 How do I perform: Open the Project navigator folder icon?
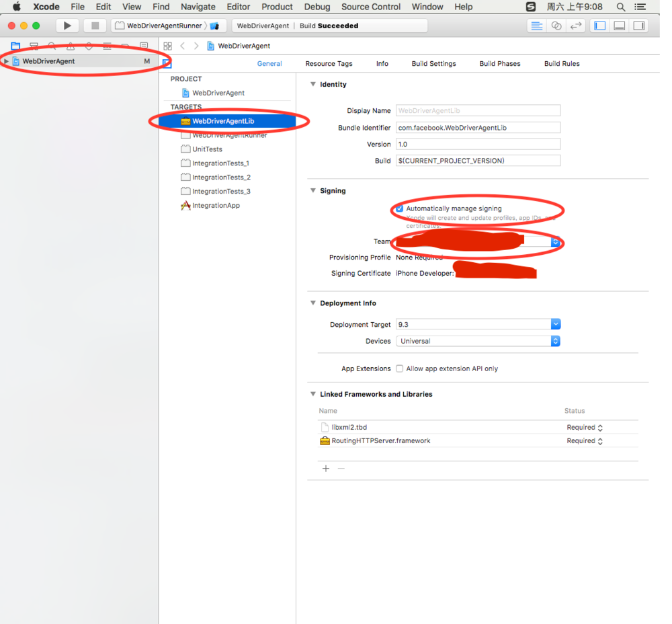click(15, 46)
